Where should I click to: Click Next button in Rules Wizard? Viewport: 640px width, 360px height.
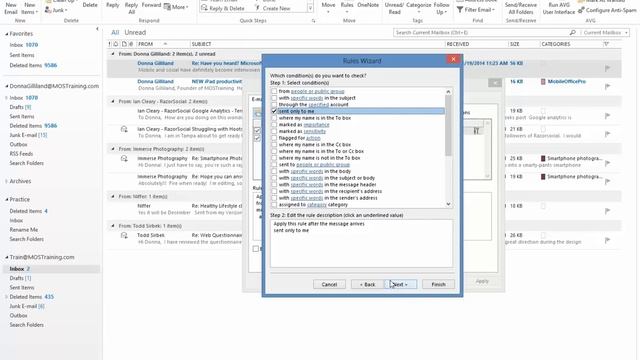tap(400, 284)
